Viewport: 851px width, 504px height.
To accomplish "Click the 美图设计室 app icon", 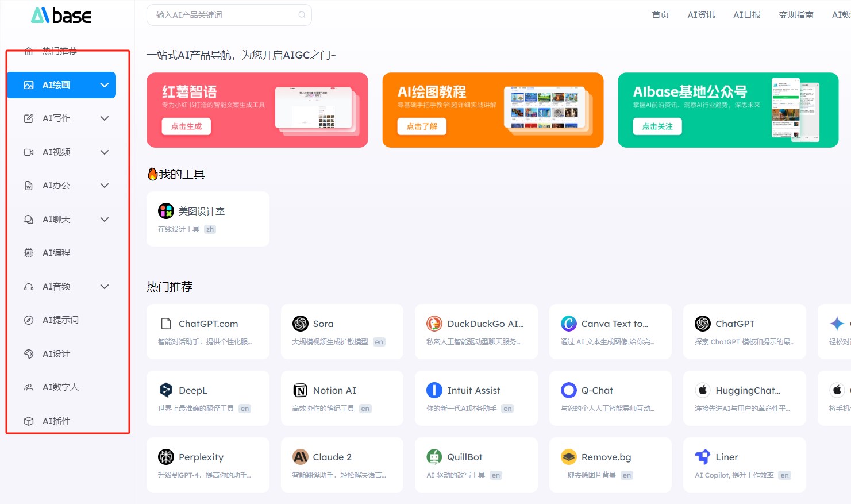I will coord(166,211).
